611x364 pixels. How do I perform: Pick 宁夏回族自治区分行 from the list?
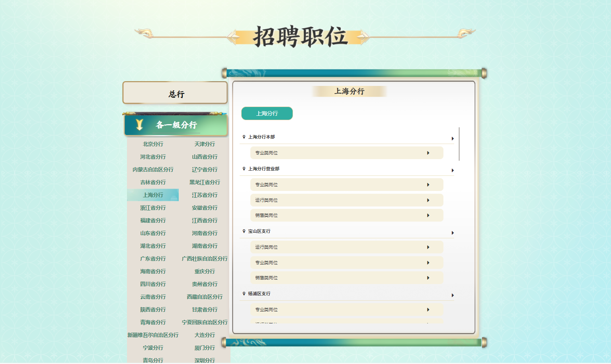point(205,322)
